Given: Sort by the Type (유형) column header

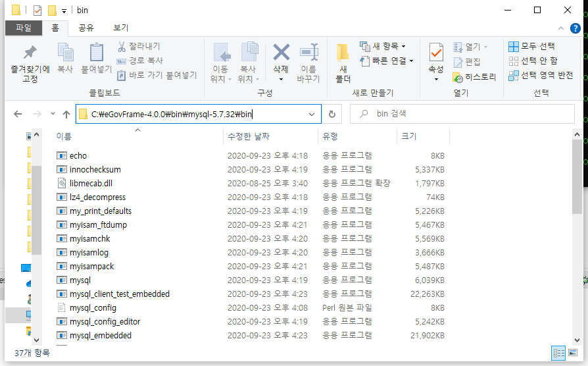Looking at the screenshot, I should 357,136.
